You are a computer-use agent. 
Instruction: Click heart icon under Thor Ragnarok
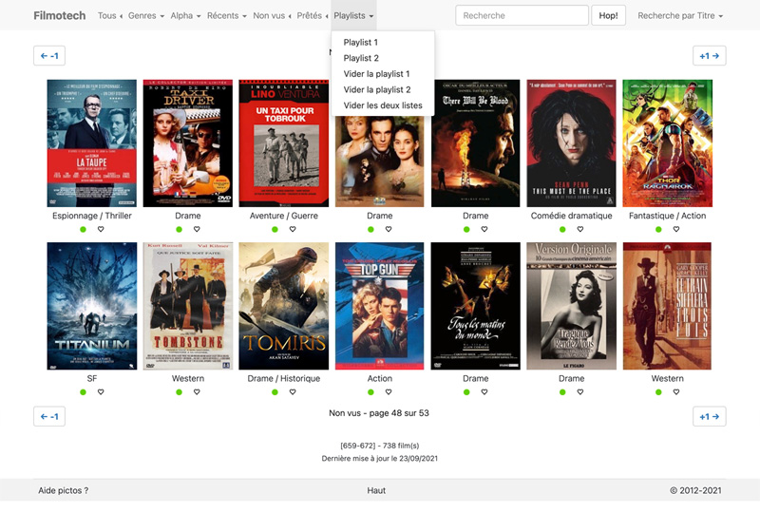tap(676, 229)
